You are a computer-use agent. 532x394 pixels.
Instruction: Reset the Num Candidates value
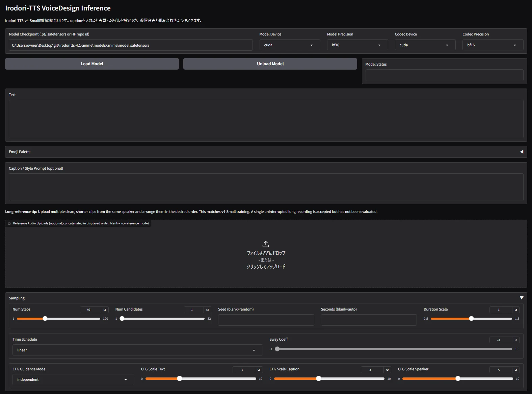point(208,310)
